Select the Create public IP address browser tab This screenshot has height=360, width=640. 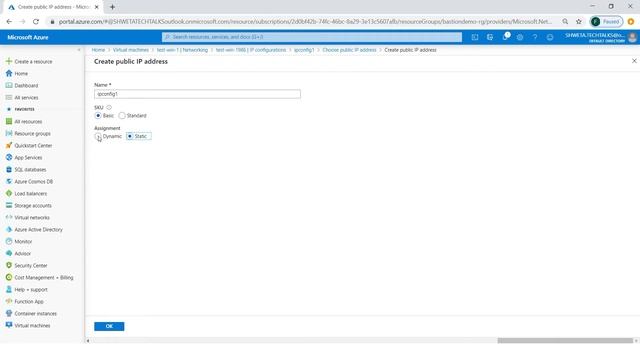pos(53,7)
